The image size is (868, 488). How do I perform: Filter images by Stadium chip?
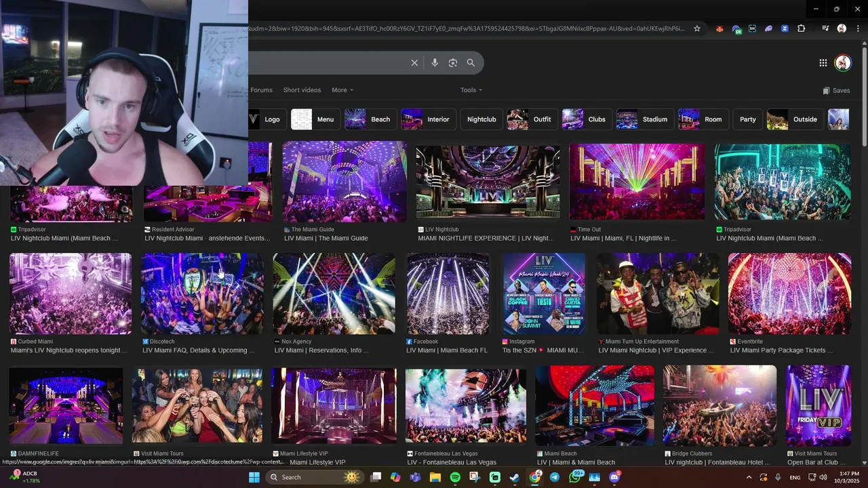click(x=645, y=119)
